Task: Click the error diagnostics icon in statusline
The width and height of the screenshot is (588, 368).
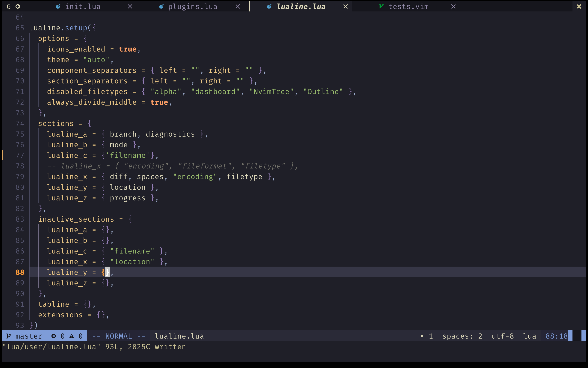Action: coord(54,336)
